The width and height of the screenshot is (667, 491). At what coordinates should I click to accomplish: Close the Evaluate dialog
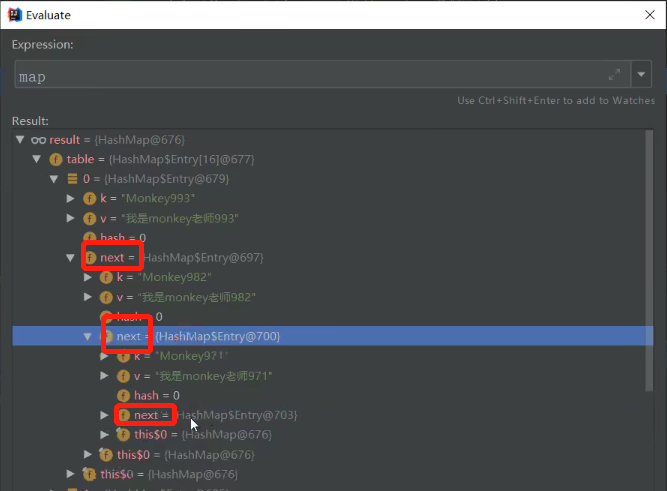coord(650,15)
